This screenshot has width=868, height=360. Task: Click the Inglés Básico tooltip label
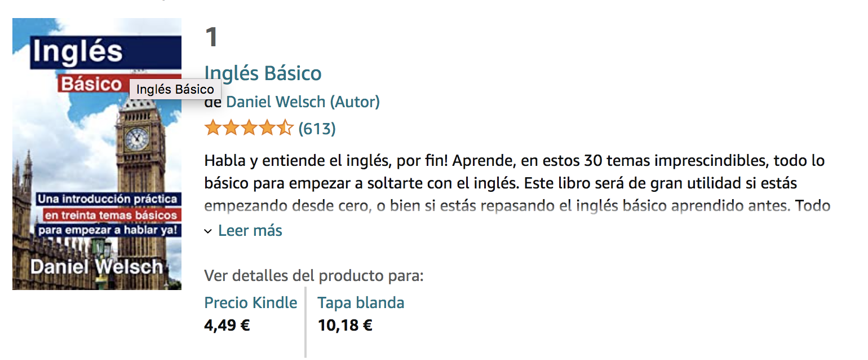pos(175,89)
